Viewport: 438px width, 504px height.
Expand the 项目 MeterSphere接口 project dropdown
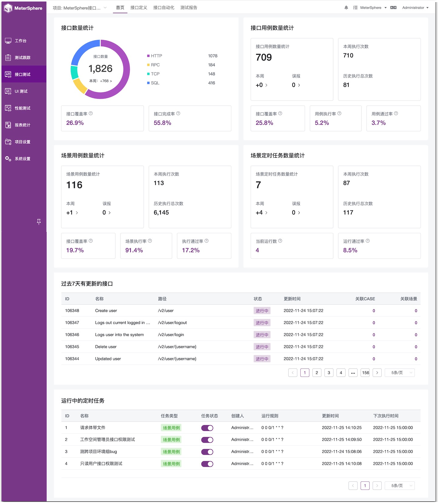80,8
